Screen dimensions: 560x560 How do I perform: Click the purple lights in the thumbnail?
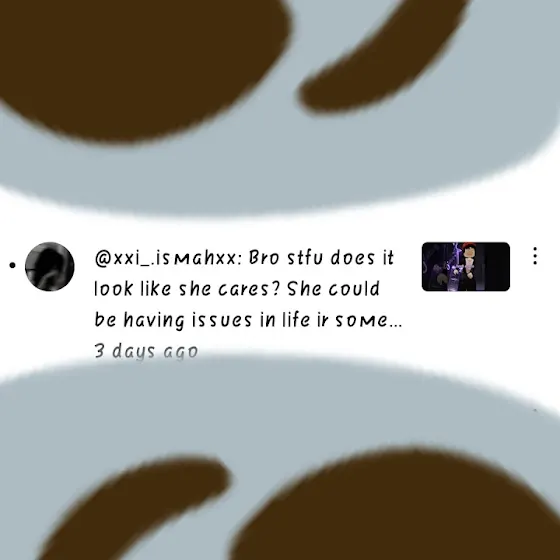point(453,268)
